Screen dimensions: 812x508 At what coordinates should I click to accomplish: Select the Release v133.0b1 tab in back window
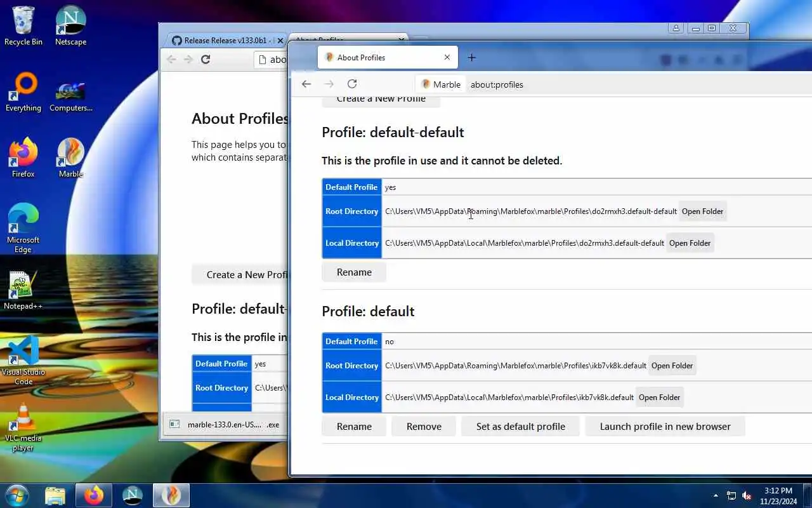click(227, 41)
